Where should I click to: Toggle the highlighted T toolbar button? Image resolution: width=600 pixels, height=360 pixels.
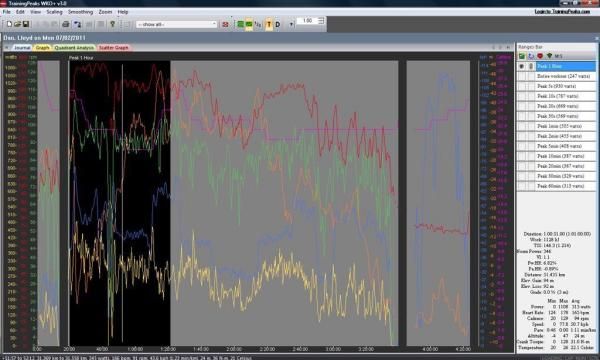click(x=269, y=24)
